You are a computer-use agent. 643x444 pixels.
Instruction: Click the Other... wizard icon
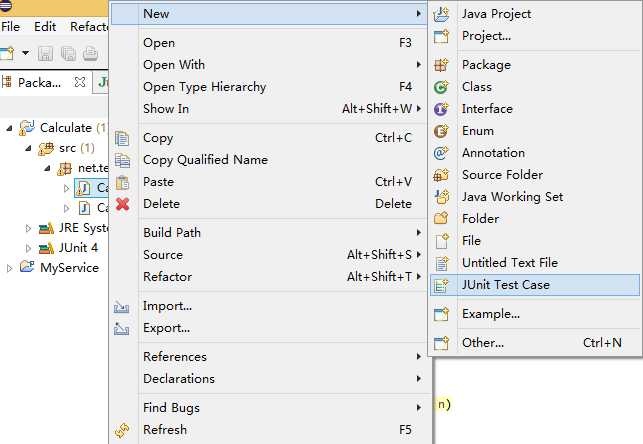(441, 343)
